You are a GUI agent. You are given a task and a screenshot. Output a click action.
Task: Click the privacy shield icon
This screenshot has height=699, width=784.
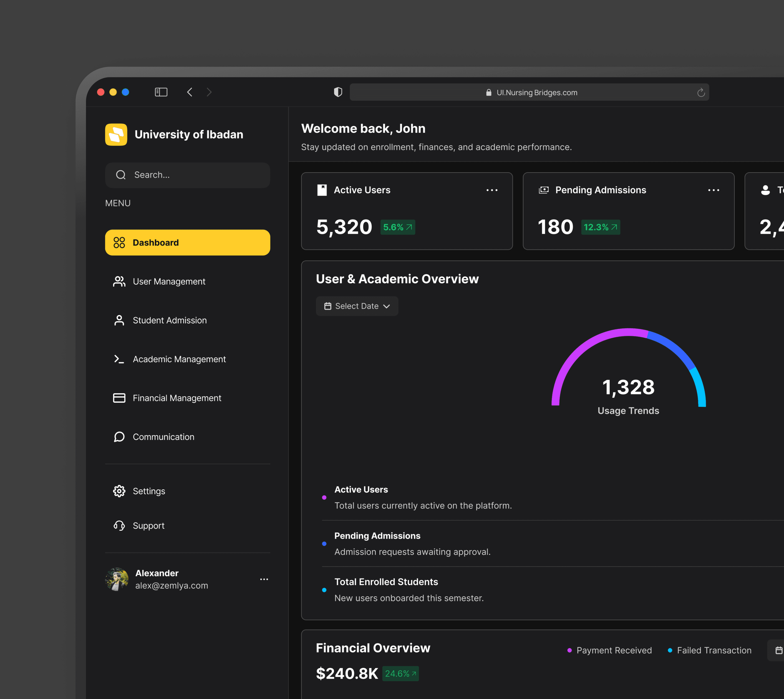pos(338,92)
